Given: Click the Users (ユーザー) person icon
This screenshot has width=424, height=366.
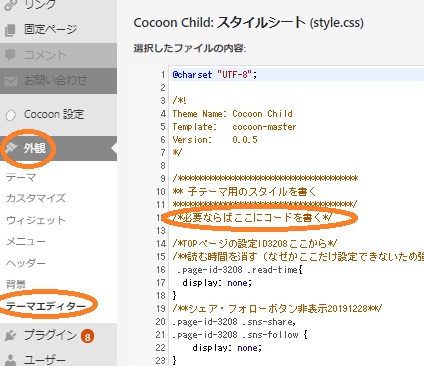Looking at the screenshot, I should [x=11, y=360].
